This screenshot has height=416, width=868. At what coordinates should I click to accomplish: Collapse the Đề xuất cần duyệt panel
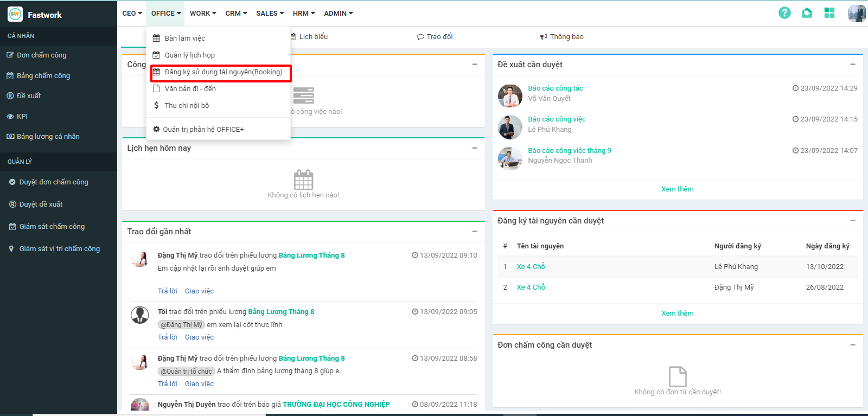tap(853, 65)
